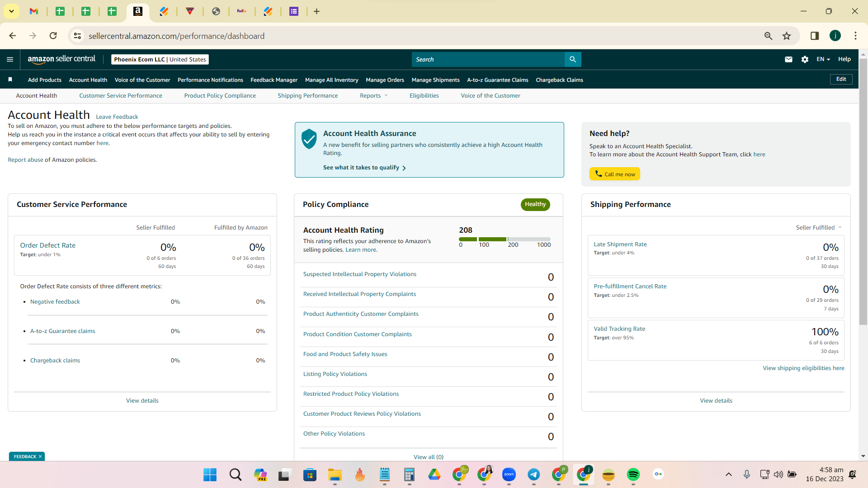Click the Healthy status badge
Viewport: 868px width, 488px height.
click(535, 204)
